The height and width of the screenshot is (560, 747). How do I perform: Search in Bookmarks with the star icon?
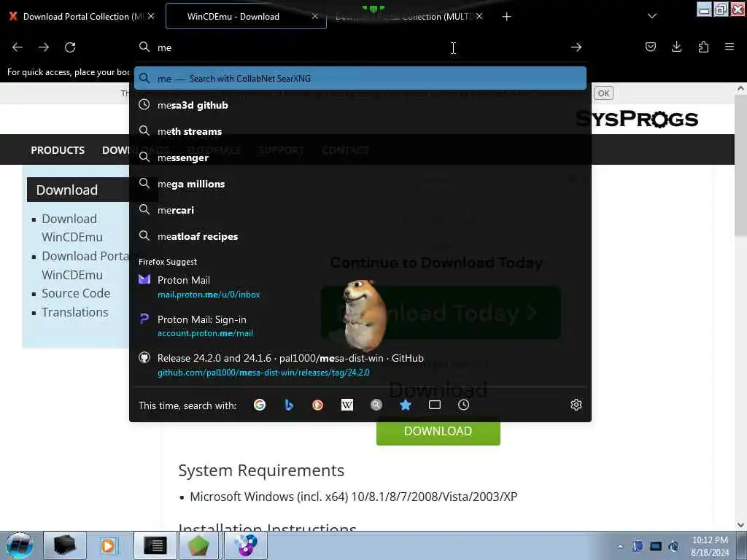tap(406, 405)
